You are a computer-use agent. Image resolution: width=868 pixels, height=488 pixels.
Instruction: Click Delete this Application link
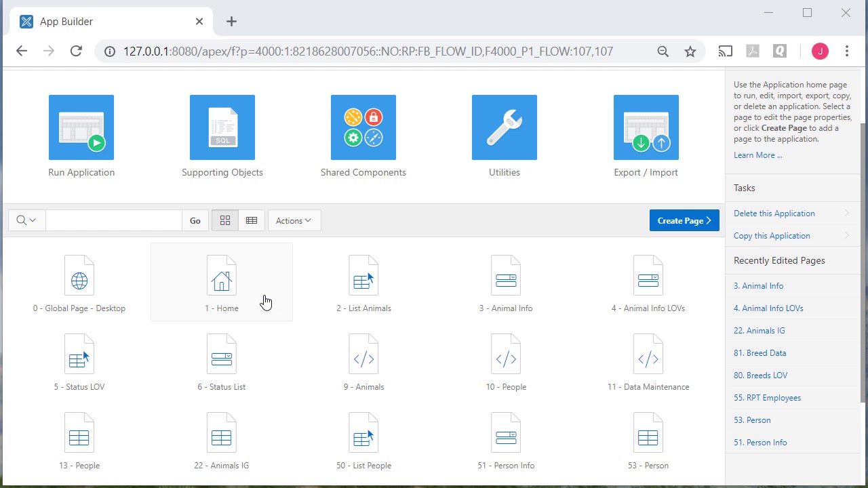click(x=774, y=213)
